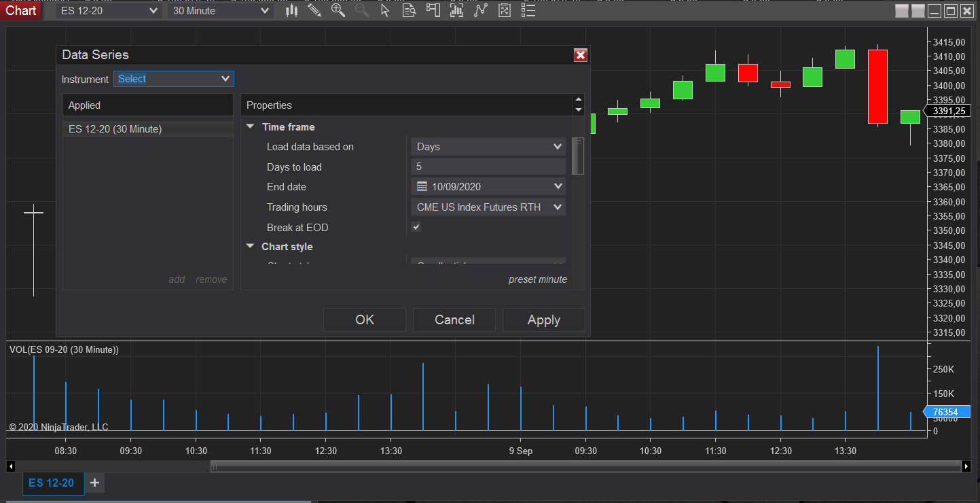The image size is (980, 503).
Task: Open the Strategies line graph icon
Action: 481,10
